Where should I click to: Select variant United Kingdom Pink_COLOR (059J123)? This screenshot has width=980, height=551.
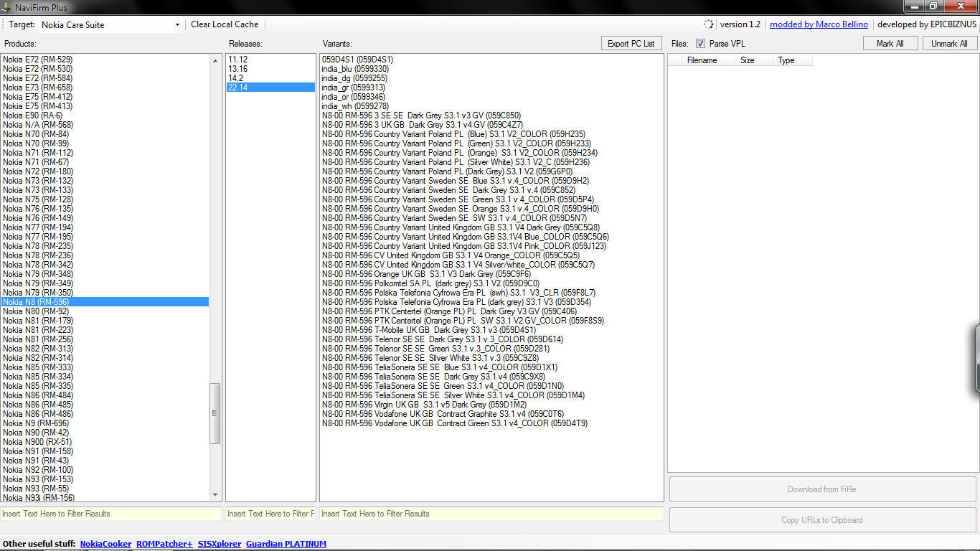click(491, 246)
